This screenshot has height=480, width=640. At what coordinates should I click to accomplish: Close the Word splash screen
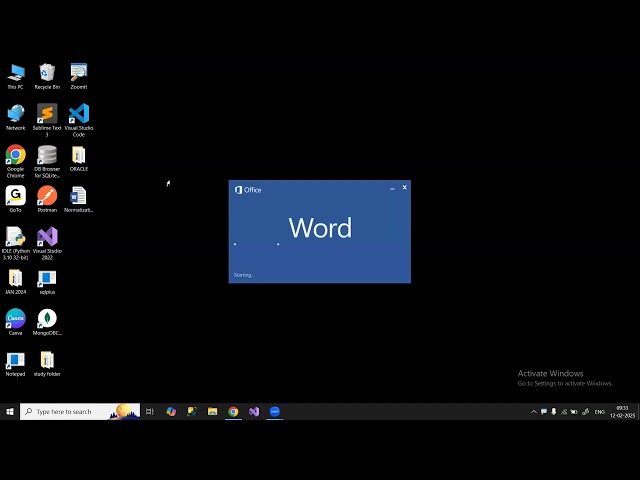click(x=404, y=187)
